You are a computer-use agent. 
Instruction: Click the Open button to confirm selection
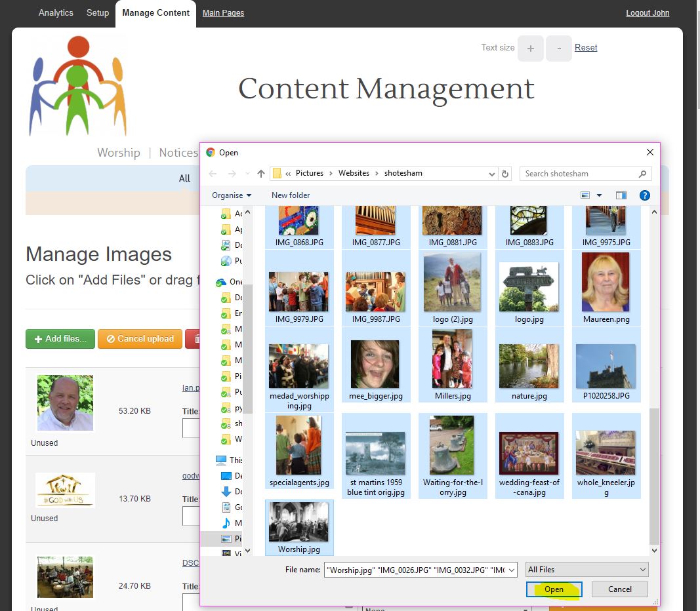point(554,589)
